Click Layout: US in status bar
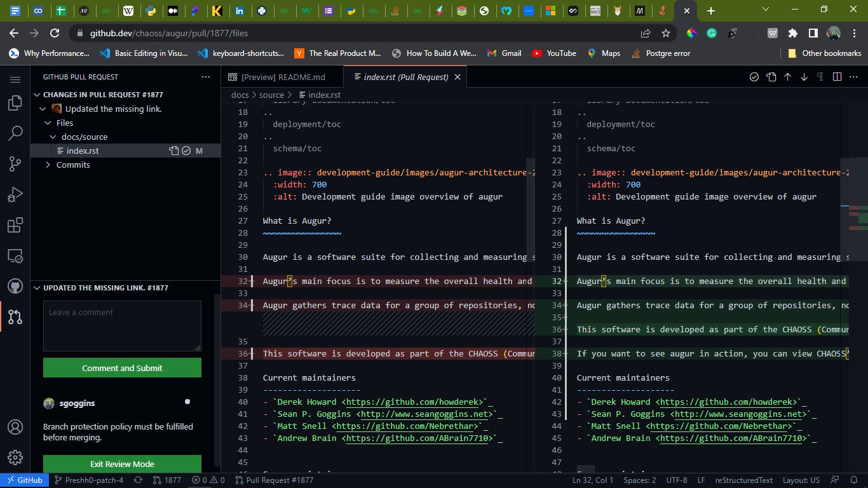This screenshot has width=868, height=488. (801, 480)
